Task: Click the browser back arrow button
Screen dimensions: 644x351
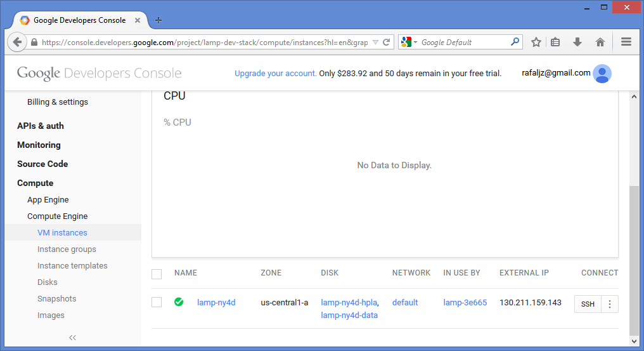Action: (x=17, y=42)
